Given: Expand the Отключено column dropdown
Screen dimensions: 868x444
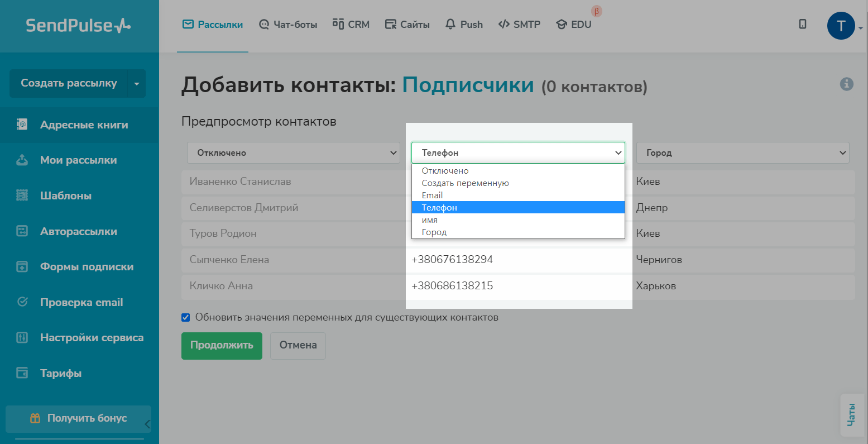Looking at the screenshot, I should pyautogui.click(x=294, y=152).
